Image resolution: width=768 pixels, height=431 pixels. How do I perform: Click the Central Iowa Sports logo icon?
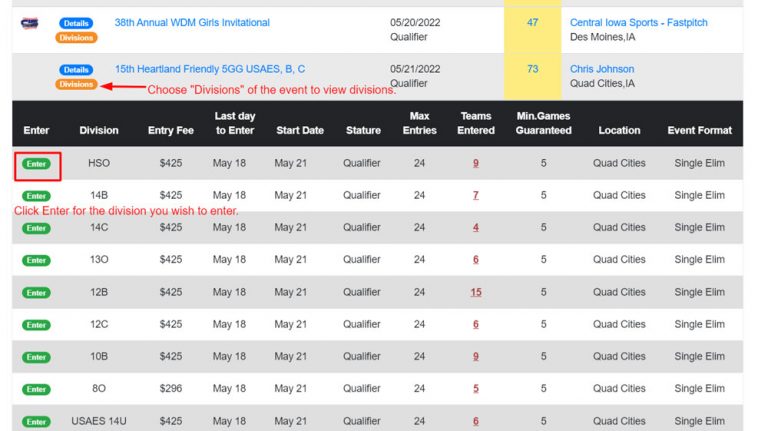pyautogui.click(x=29, y=23)
